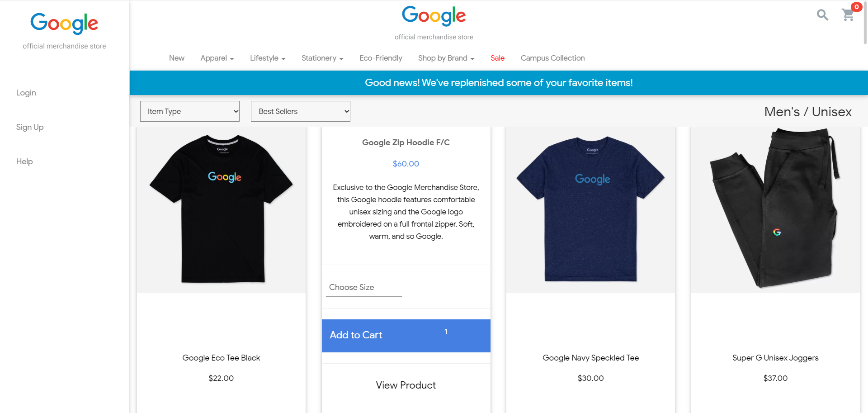The height and width of the screenshot is (413, 868).
Task: Click the Google Eco Tee Black title
Action: click(221, 358)
